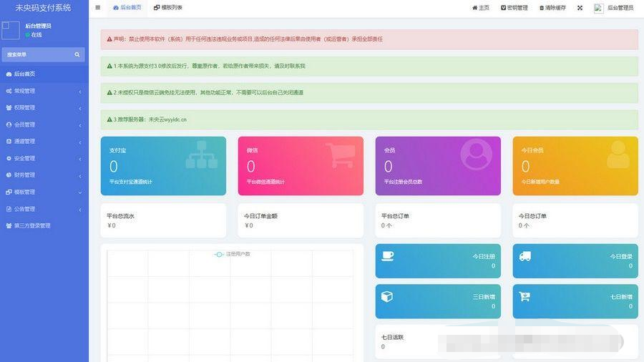Expand the 通道管理 chevron
This screenshot has height=362, width=644.
point(80,142)
